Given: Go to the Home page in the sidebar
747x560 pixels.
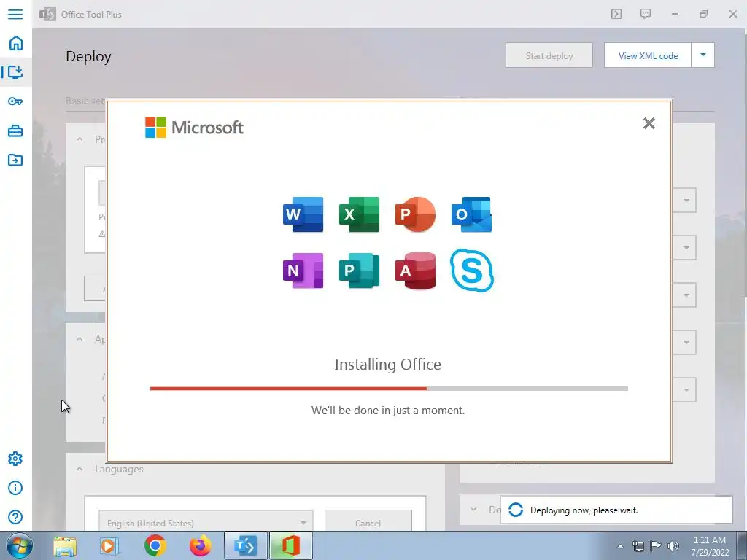Looking at the screenshot, I should click(x=16, y=43).
